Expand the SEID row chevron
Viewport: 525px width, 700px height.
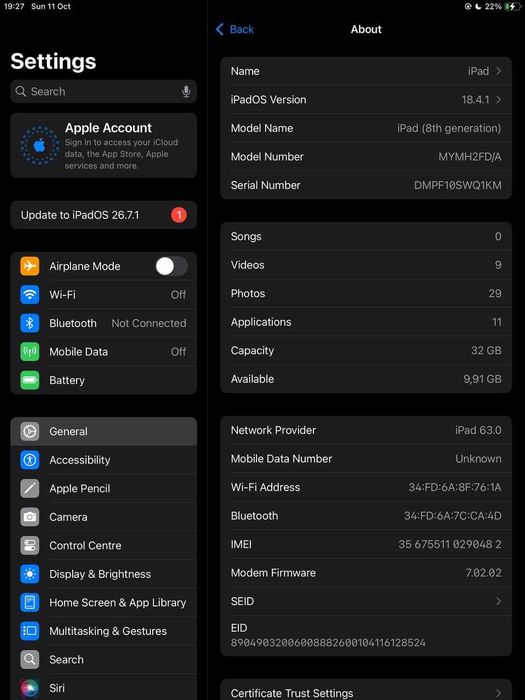498,601
